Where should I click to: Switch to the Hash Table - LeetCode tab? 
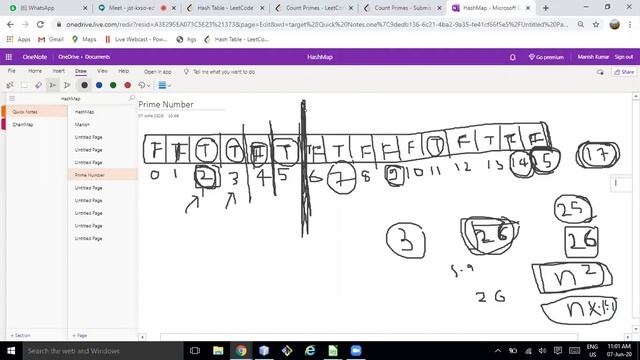(x=224, y=8)
